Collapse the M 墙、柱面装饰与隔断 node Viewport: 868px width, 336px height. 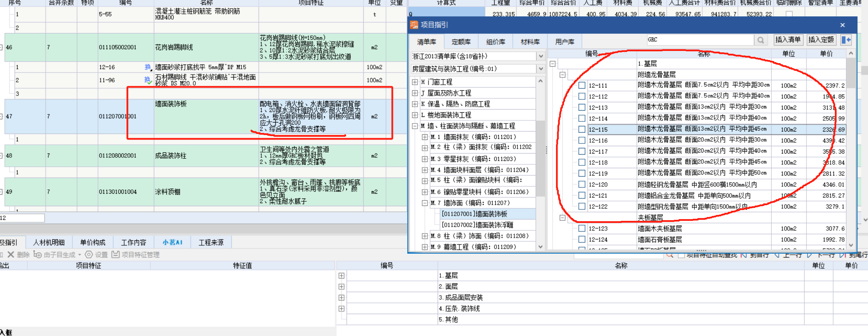(x=415, y=126)
